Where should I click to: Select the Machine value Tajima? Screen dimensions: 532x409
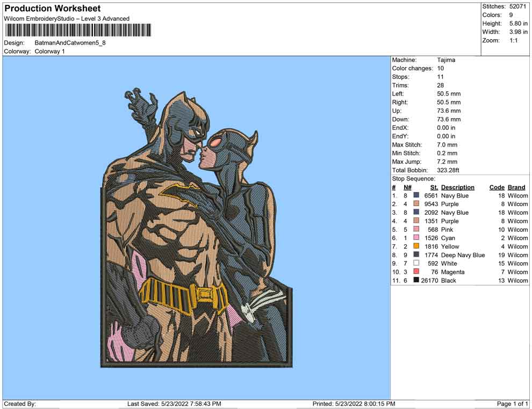coord(446,60)
